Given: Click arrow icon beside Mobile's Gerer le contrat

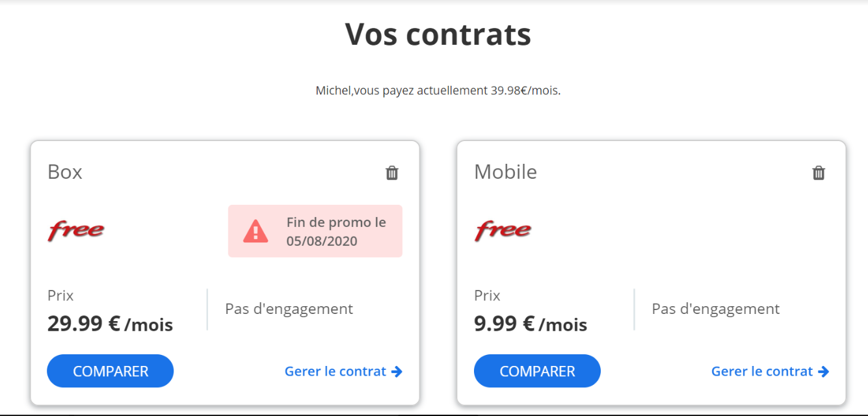Looking at the screenshot, I should 823,372.
